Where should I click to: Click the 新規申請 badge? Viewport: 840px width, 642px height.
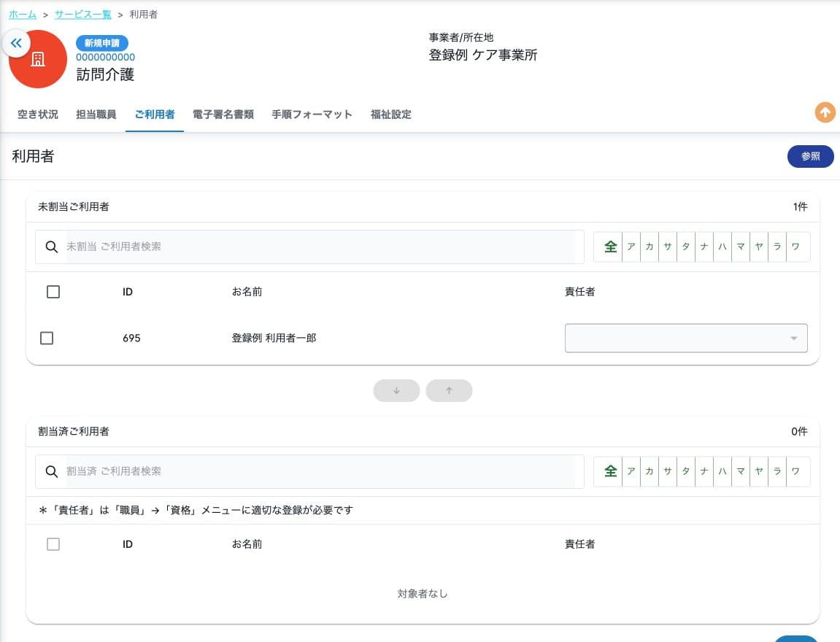pos(101,43)
